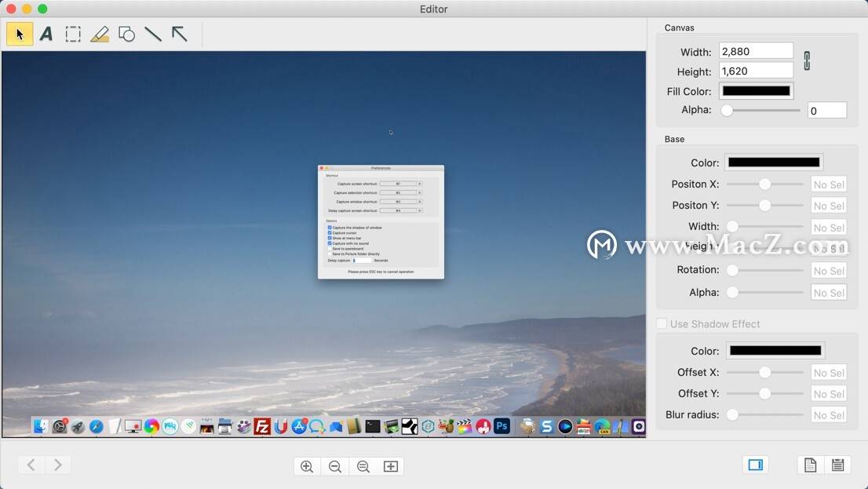Click the canvas Alpha slider
Image resolution: width=868 pixels, height=489 pixels.
point(761,111)
